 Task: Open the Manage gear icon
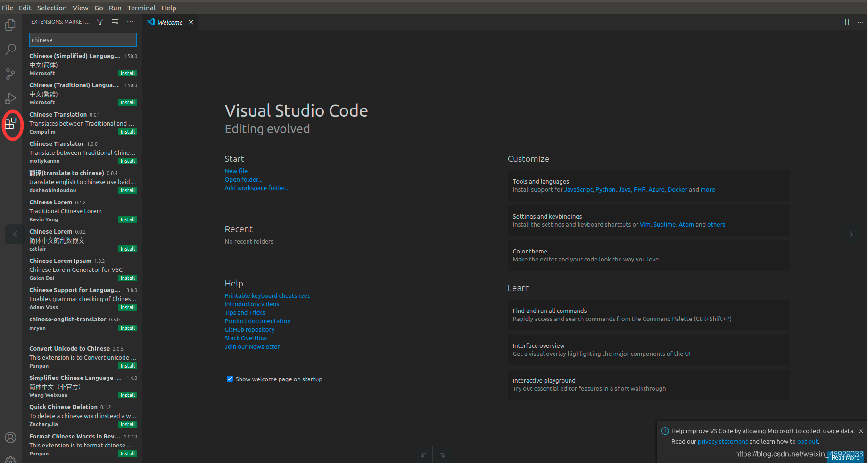point(10,459)
